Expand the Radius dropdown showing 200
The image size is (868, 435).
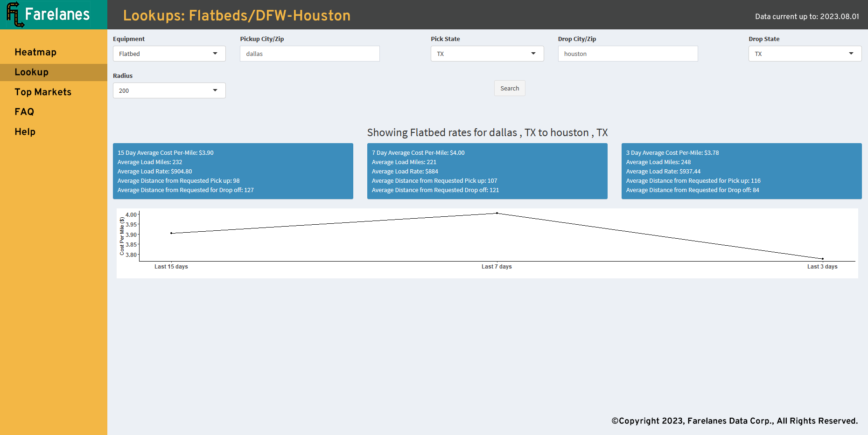click(169, 90)
